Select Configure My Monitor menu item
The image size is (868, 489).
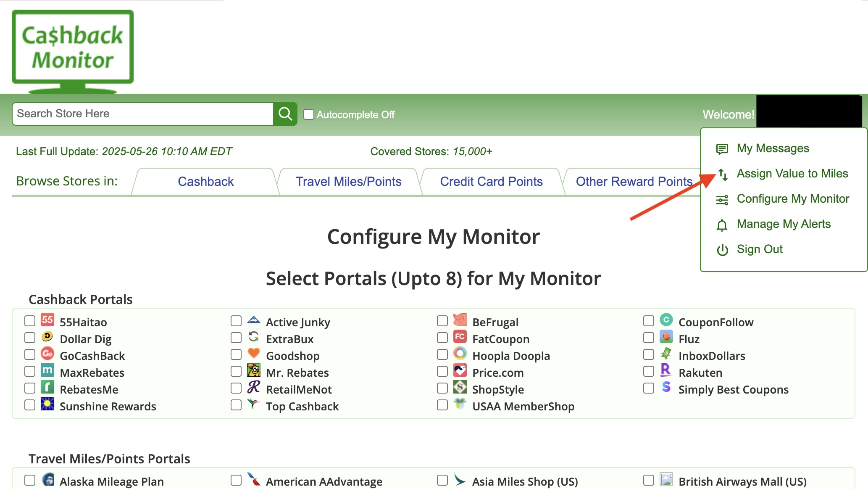793,199
